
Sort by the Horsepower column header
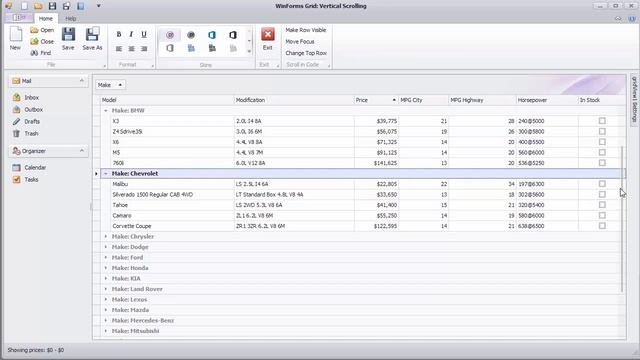coord(547,100)
